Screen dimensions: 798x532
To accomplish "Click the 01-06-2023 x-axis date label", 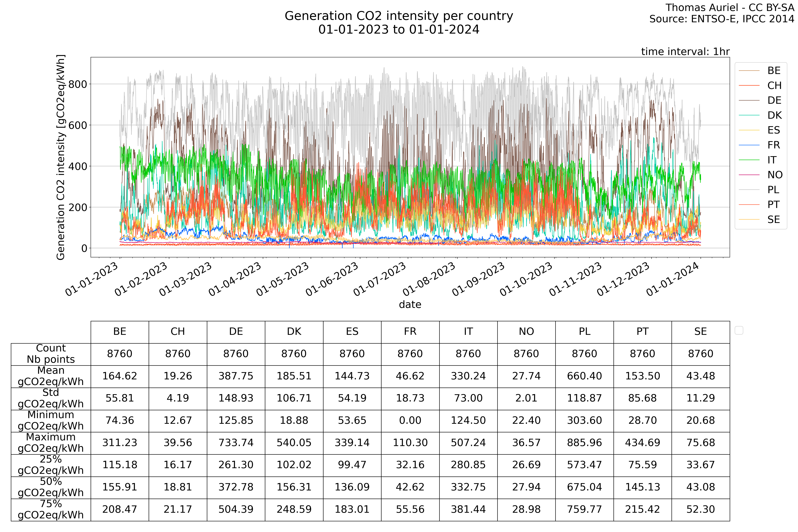I will [332, 280].
